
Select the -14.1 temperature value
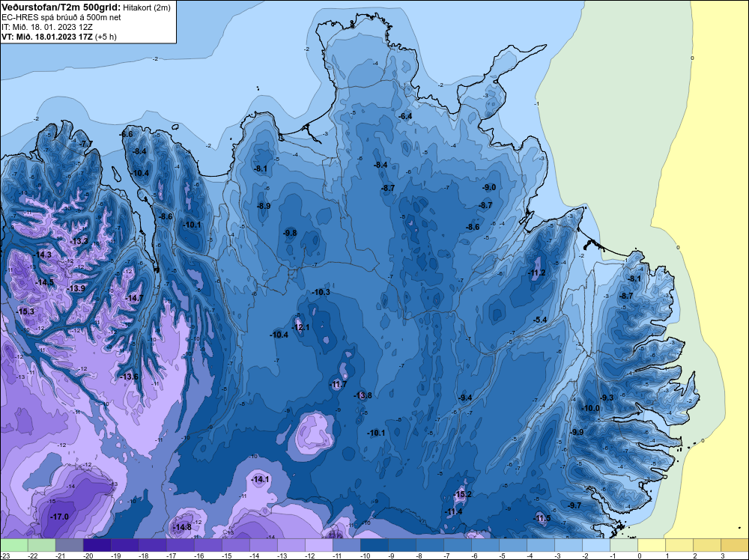pos(261,479)
